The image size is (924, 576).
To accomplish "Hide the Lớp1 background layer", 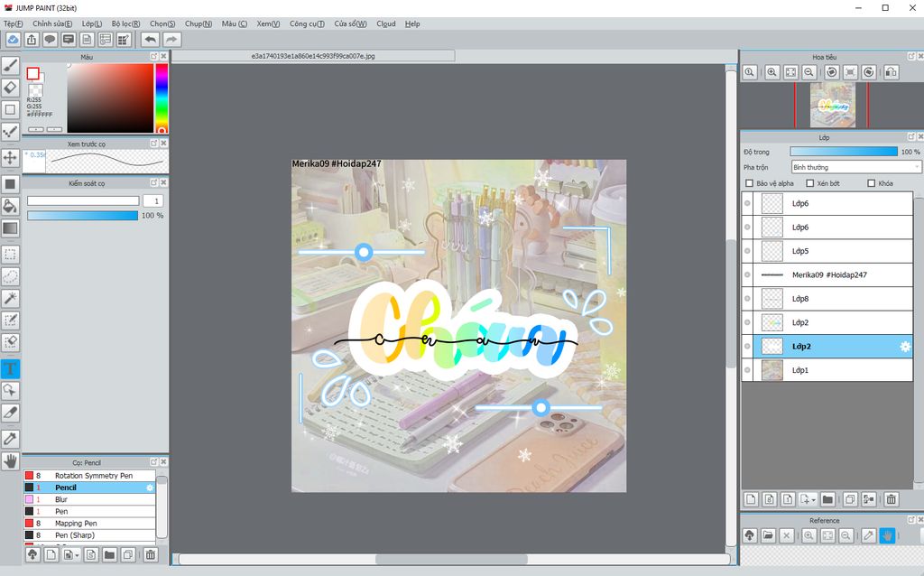I will click(747, 369).
